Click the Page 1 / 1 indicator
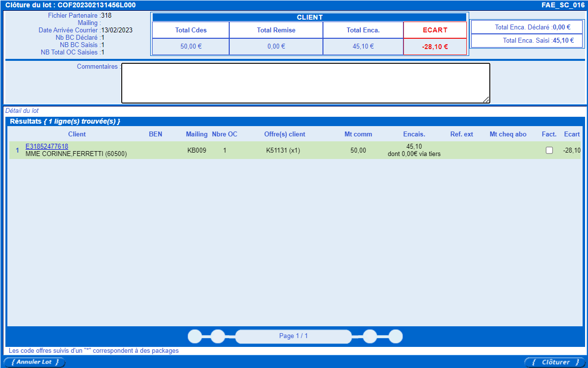The height and width of the screenshot is (368, 588). (x=294, y=336)
